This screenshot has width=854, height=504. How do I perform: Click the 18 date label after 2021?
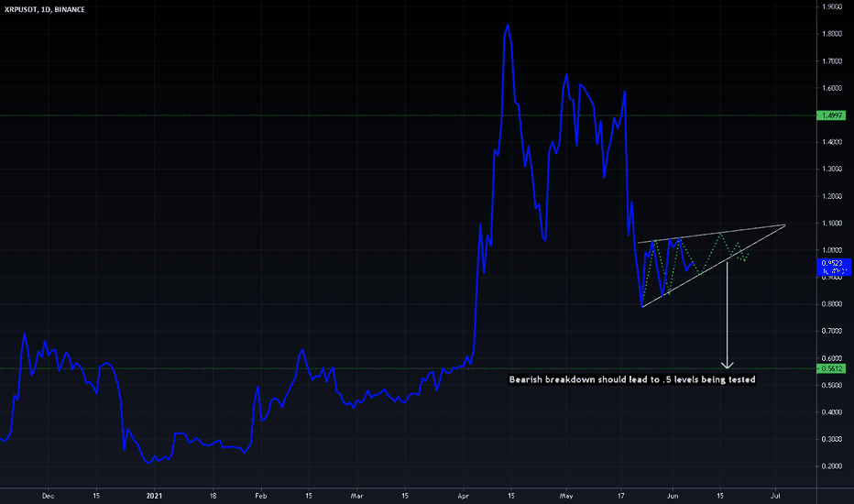(x=213, y=496)
